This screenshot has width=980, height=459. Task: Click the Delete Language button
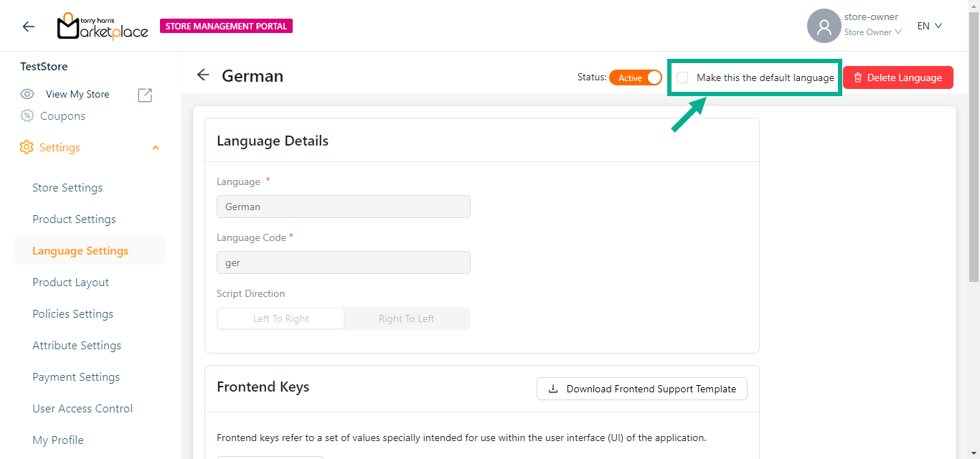[x=897, y=77]
